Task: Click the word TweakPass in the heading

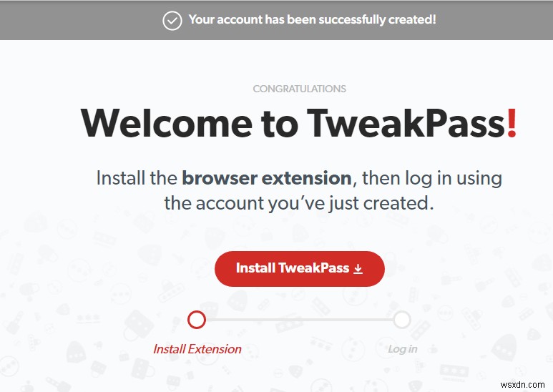Action: [x=406, y=124]
